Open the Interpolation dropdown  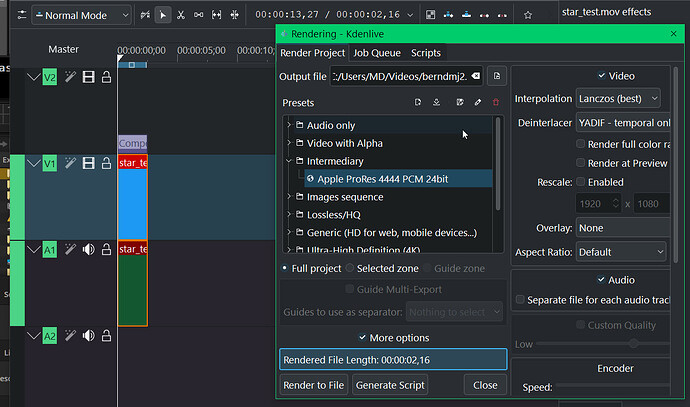tap(618, 99)
